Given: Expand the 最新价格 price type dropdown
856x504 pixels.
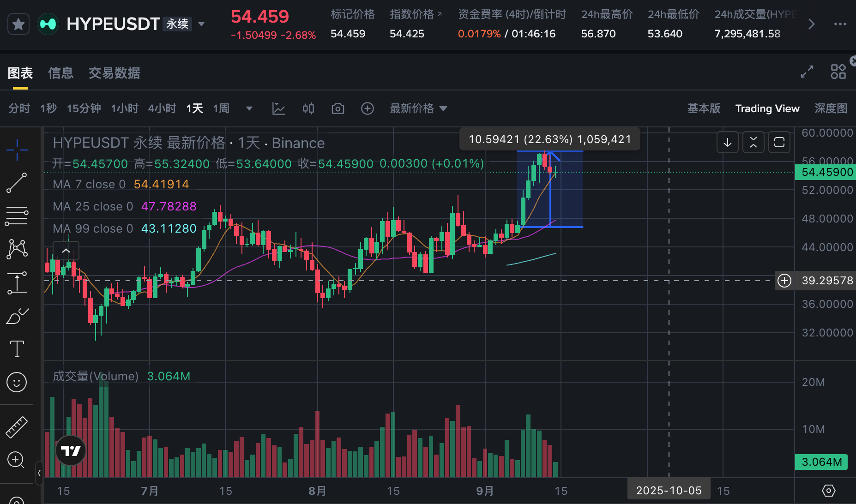Looking at the screenshot, I should tap(418, 108).
